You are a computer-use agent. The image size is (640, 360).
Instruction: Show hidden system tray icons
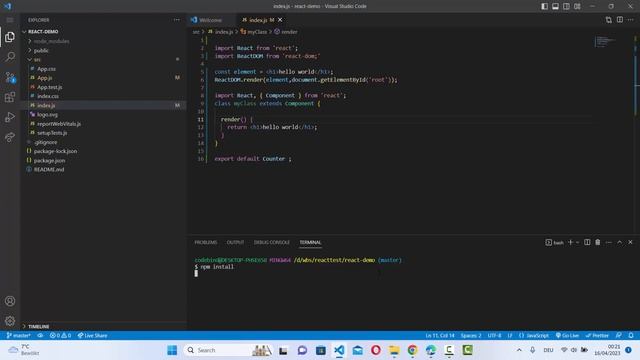tap(519, 350)
